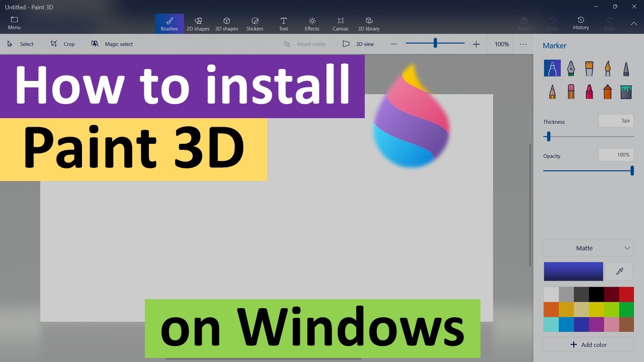Select the yellow color swatch

click(596, 309)
